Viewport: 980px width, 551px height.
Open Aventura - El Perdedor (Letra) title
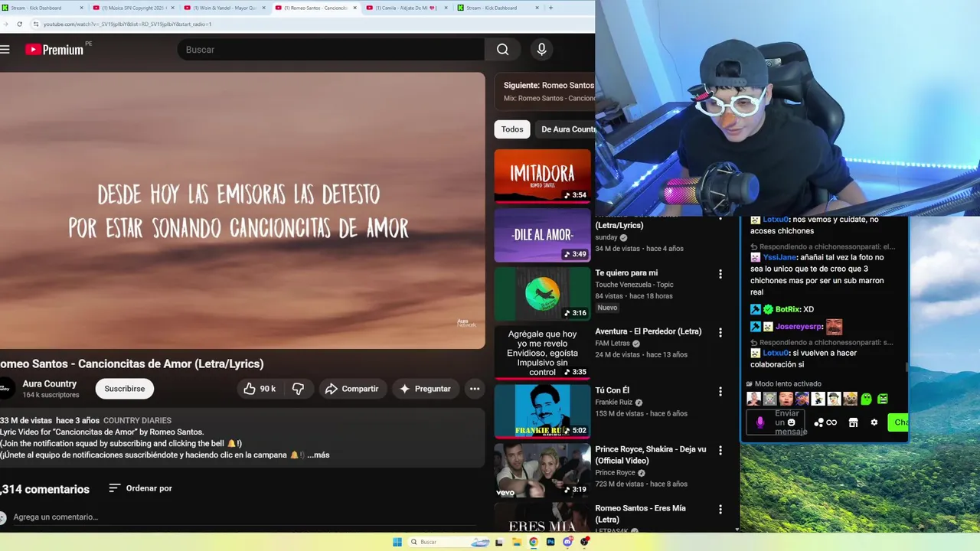coord(648,331)
